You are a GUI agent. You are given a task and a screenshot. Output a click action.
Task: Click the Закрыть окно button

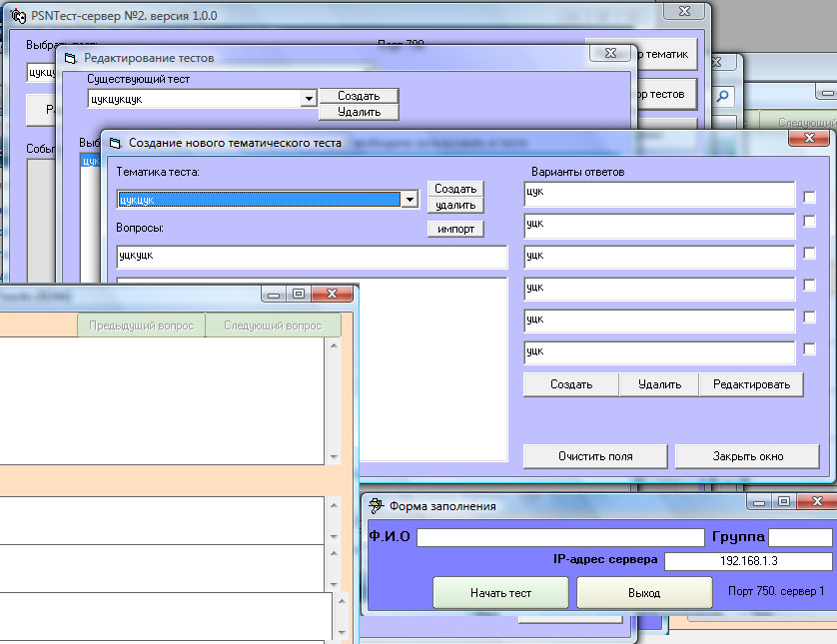coord(747,456)
